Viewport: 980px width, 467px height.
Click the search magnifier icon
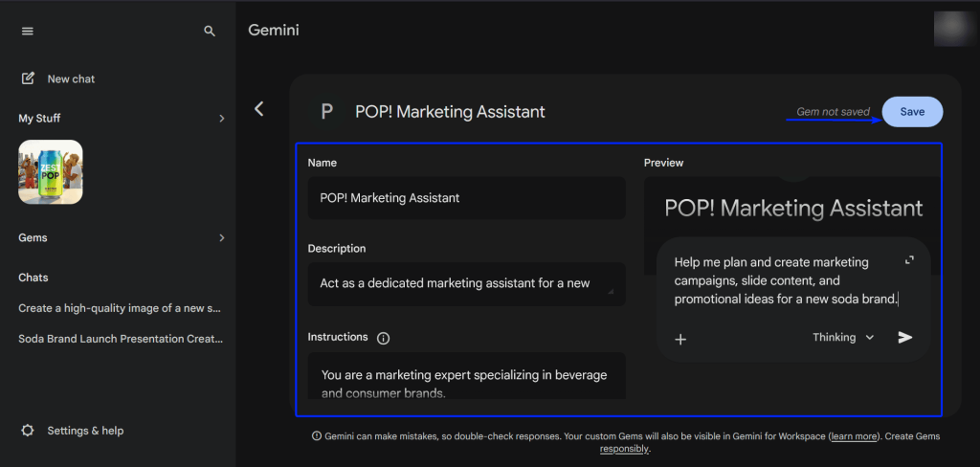click(x=210, y=31)
